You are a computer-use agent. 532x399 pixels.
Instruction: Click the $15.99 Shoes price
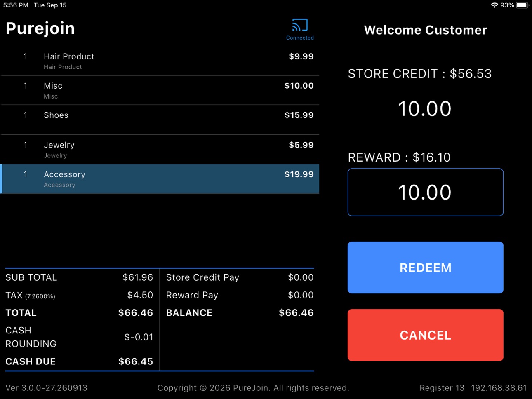299,115
